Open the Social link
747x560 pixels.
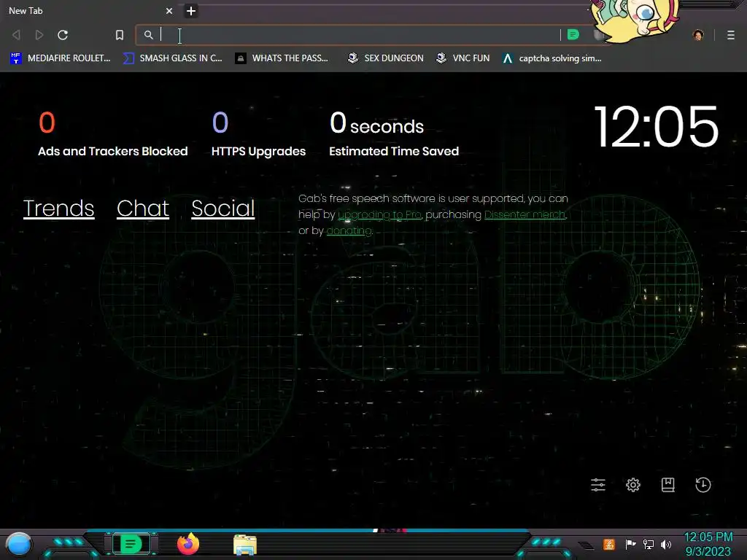pos(223,209)
